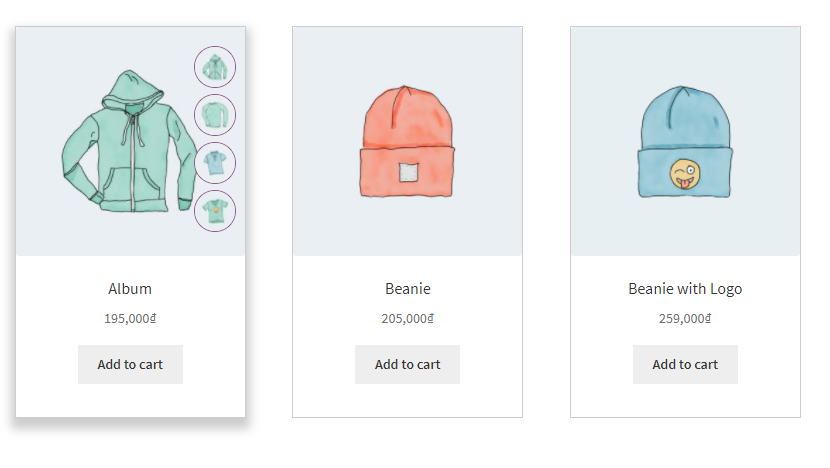830x468 pixels.
Task: Click the 195,000₫ price of Album
Action: pos(130,318)
